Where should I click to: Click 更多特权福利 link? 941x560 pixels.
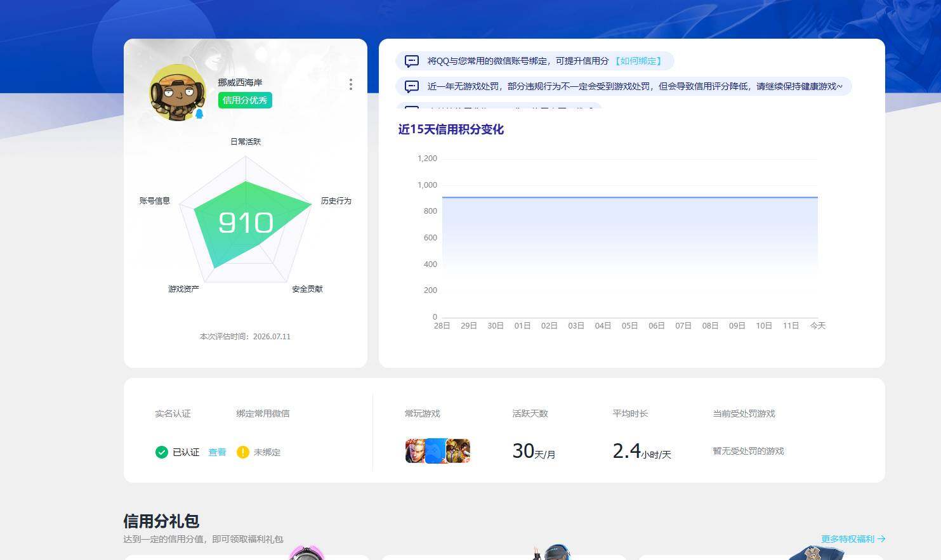tap(853, 539)
